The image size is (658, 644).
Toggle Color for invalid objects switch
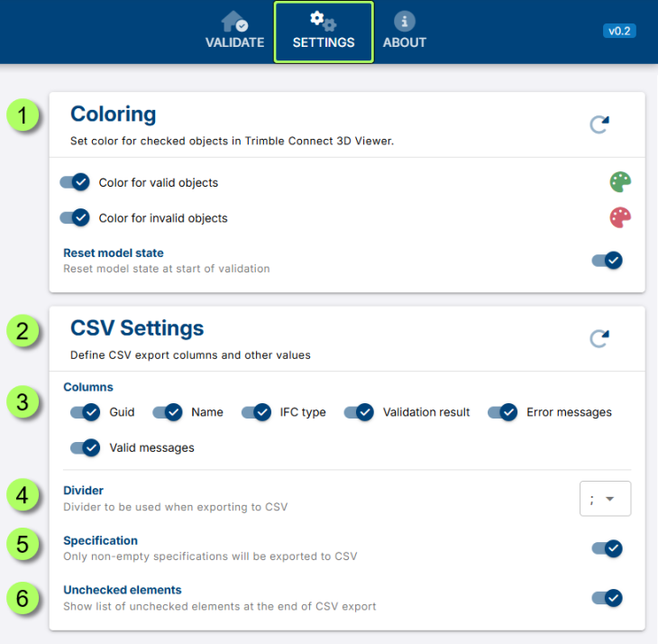point(75,217)
